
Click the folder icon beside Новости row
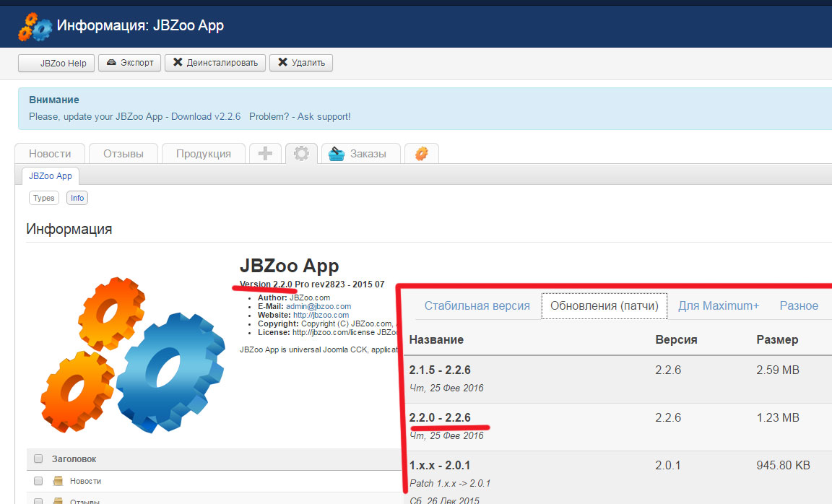(x=58, y=481)
